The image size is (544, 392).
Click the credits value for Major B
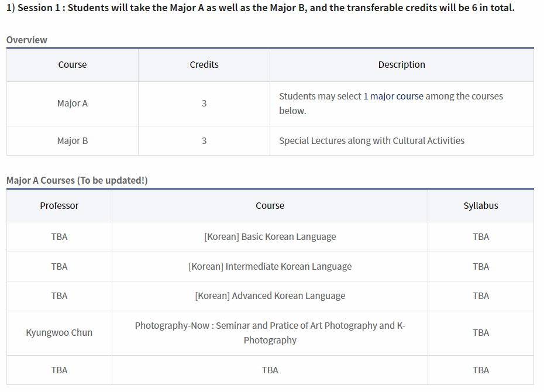click(204, 141)
